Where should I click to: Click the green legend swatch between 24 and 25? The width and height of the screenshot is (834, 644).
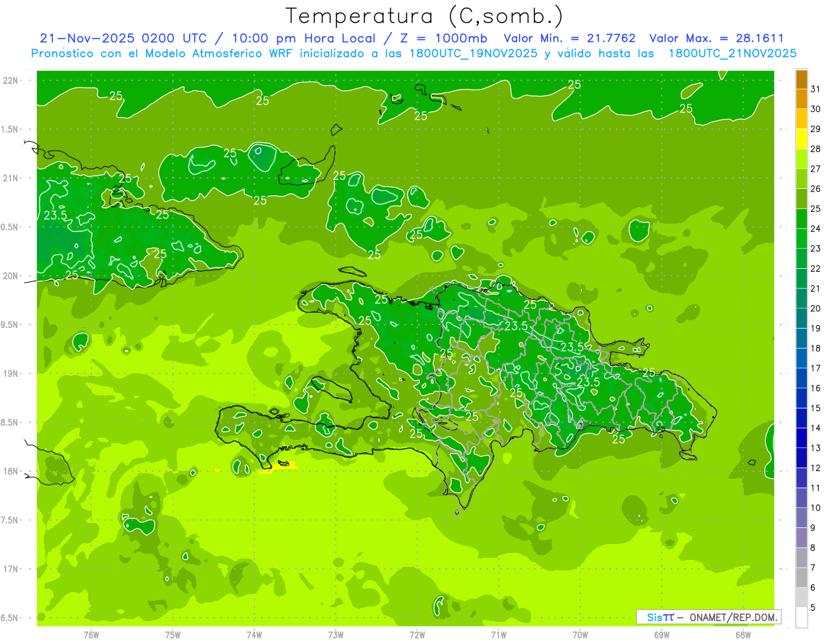(801, 219)
